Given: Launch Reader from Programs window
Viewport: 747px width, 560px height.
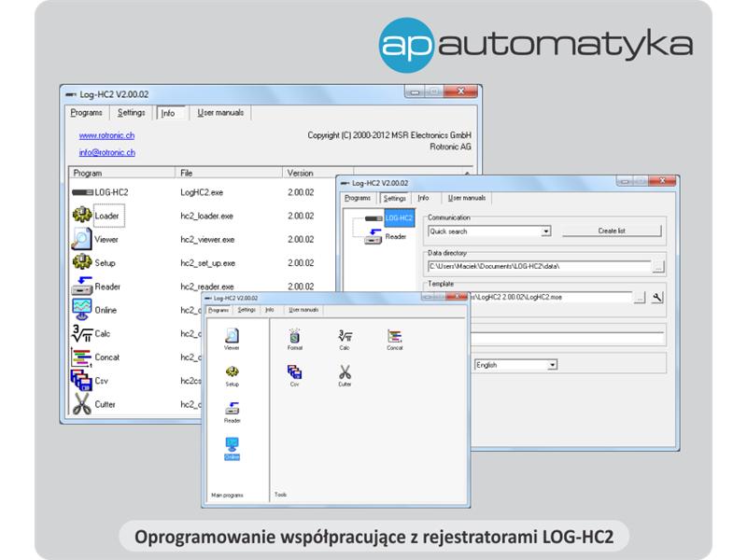Looking at the screenshot, I should click(232, 412).
